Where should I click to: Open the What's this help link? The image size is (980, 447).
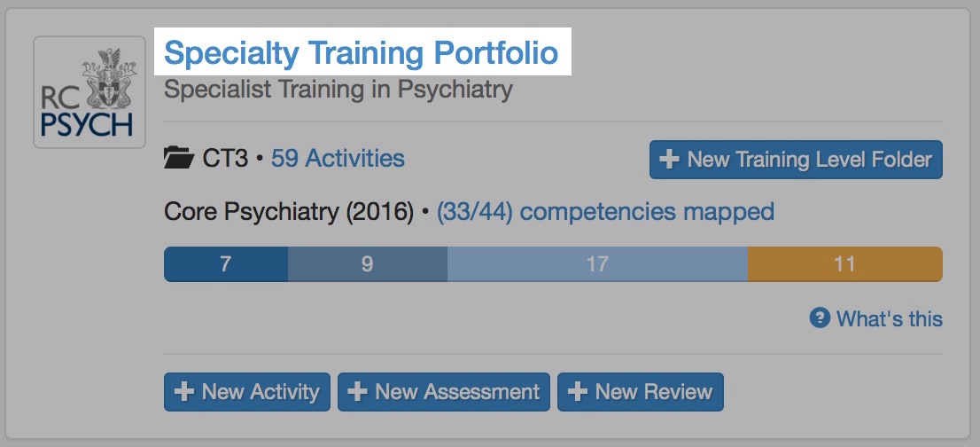pyautogui.click(x=889, y=318)
